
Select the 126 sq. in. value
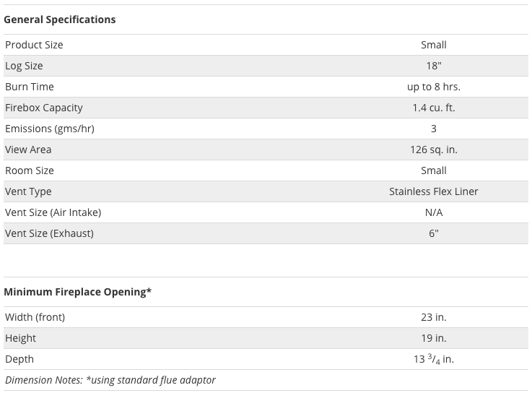433,150
